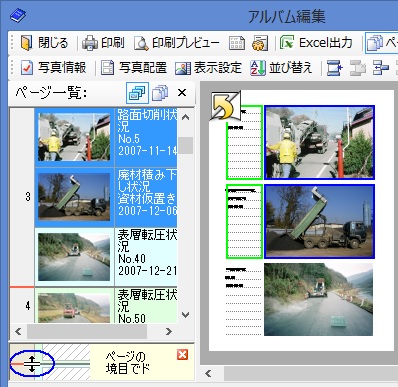Click page list vertical scrollbar thumb

tap(186, 145)
